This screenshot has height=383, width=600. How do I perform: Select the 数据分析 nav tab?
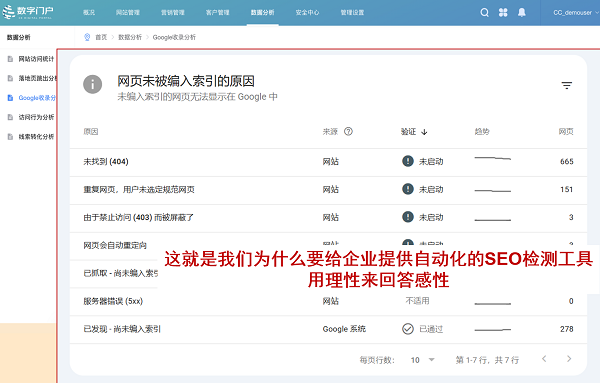click(262, 13)
